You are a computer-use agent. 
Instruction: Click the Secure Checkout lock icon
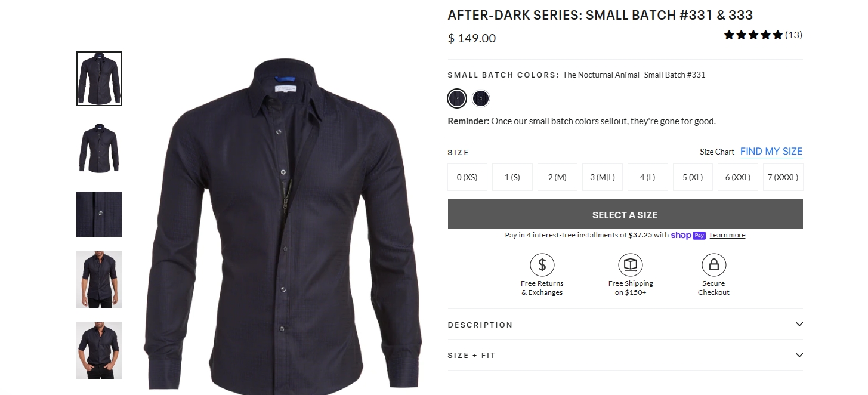[x=713, y=264]
